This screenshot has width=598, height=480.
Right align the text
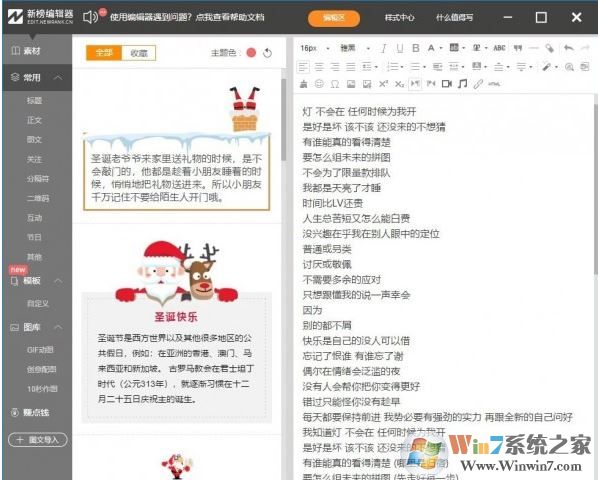pos(335,67)
